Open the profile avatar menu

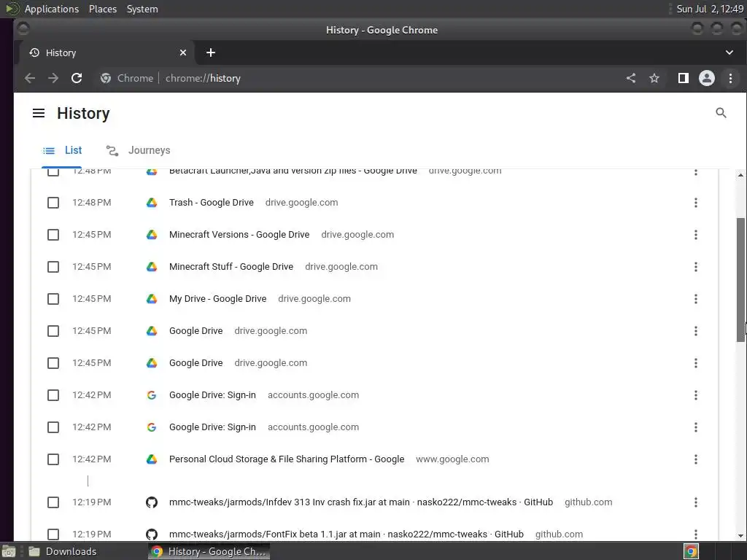(x=706, y=78)
